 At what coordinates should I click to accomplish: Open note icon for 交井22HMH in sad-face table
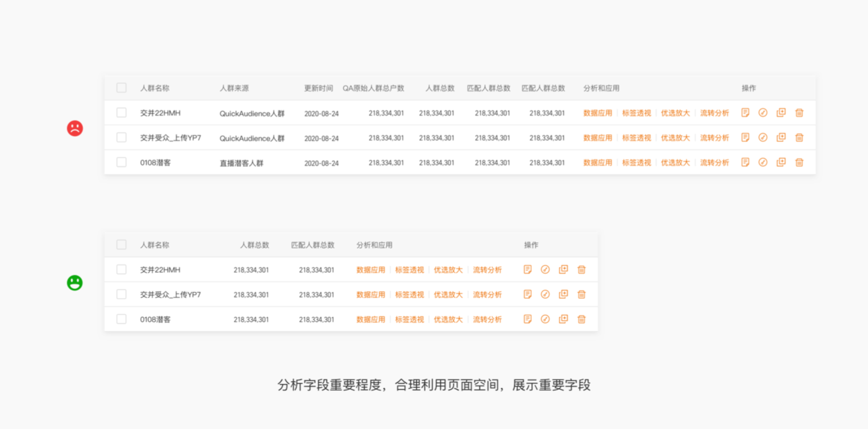745,113
